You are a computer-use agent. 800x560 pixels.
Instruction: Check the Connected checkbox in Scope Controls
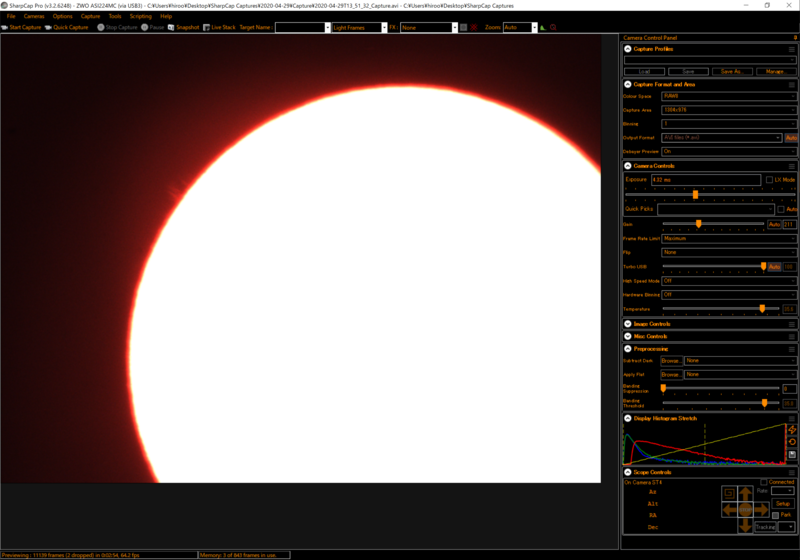764,482
